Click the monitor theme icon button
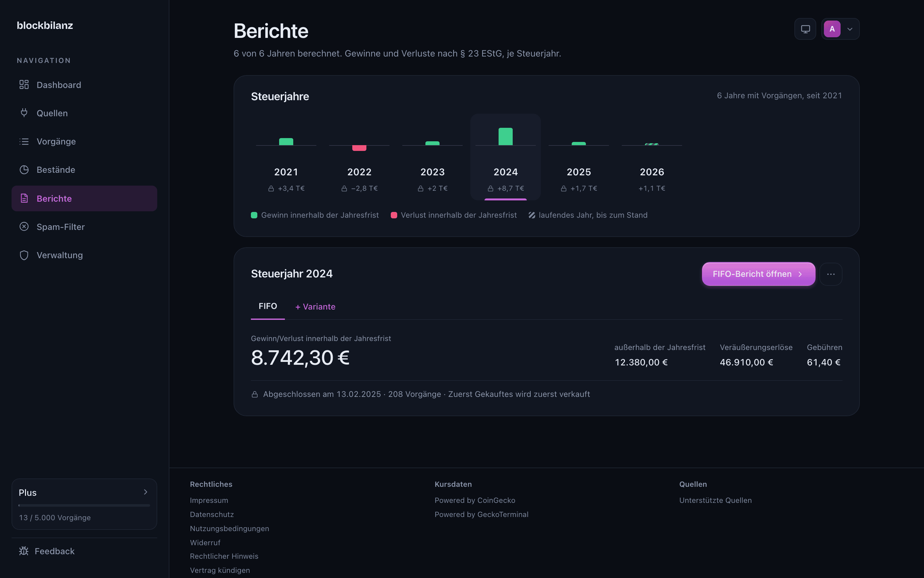The image size is (924, 578). (805, 29)
